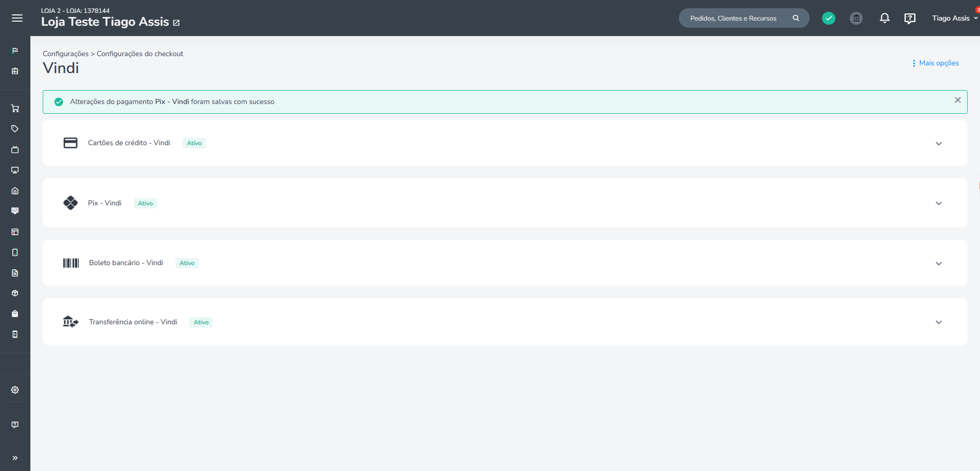The width and height of the screenshot is (980, 471).
Task: Click the bank building icon in header
Action: (856, 18)
